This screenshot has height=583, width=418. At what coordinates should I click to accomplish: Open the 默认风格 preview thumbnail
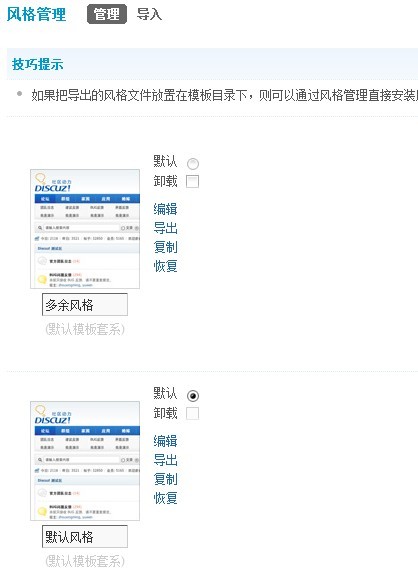coord(85,461)
